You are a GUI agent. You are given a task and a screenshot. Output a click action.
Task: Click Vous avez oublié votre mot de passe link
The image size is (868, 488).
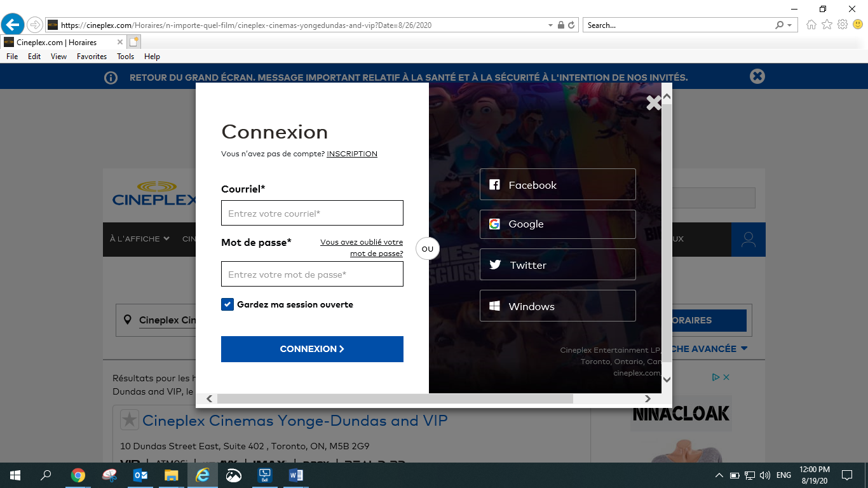point(362,248)
